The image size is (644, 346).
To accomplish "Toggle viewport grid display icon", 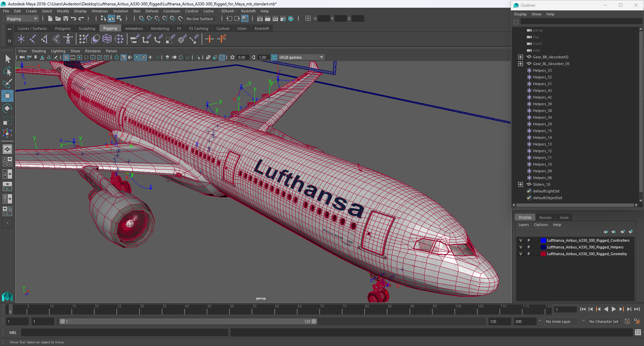I will pyautogui.click(x=66, y=57).
